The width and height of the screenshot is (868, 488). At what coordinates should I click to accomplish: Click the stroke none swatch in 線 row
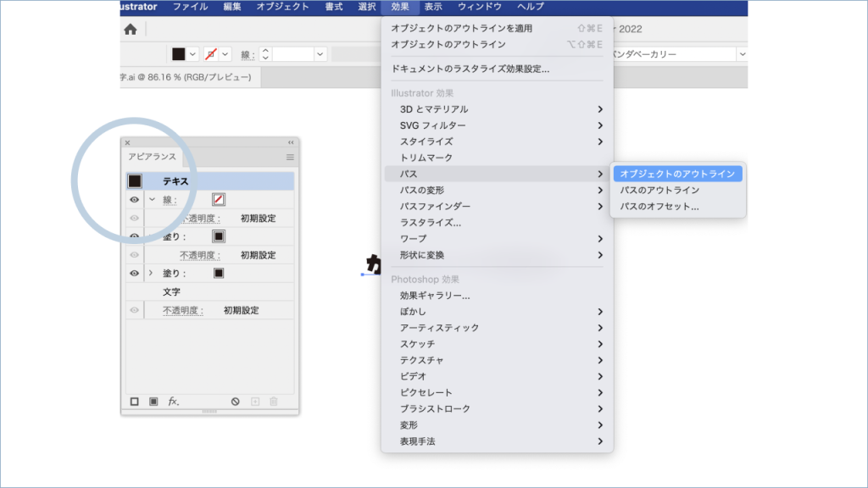pyautogui.click(x=219, y=200)
